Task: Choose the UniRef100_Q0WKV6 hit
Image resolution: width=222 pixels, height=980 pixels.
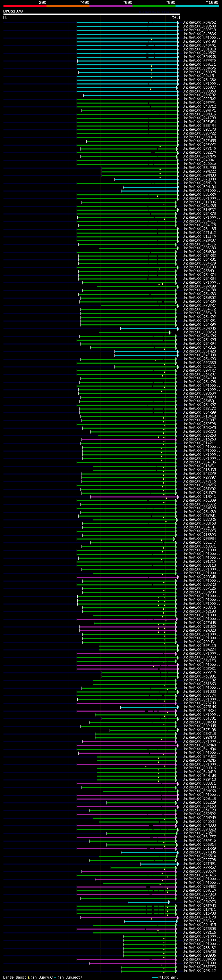Action: tap(199, 68)
